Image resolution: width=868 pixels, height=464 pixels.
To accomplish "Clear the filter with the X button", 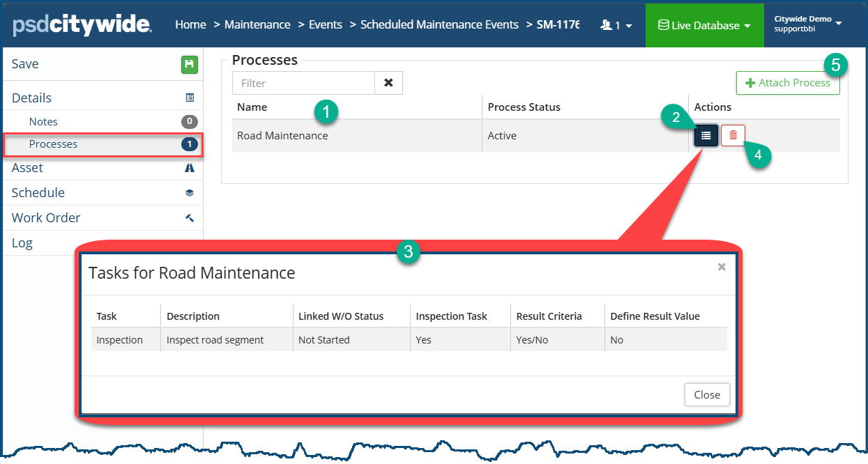I will pyautogui.click(x=388, y=83).
